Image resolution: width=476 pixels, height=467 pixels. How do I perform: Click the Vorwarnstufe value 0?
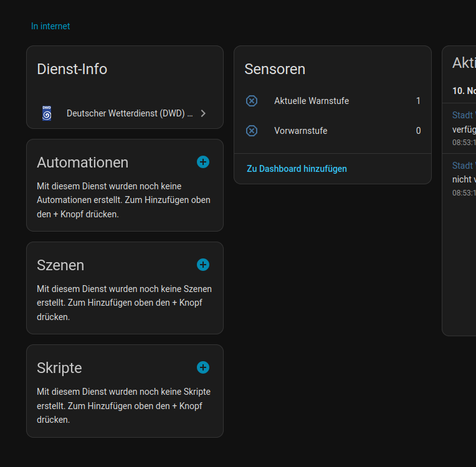418,131
